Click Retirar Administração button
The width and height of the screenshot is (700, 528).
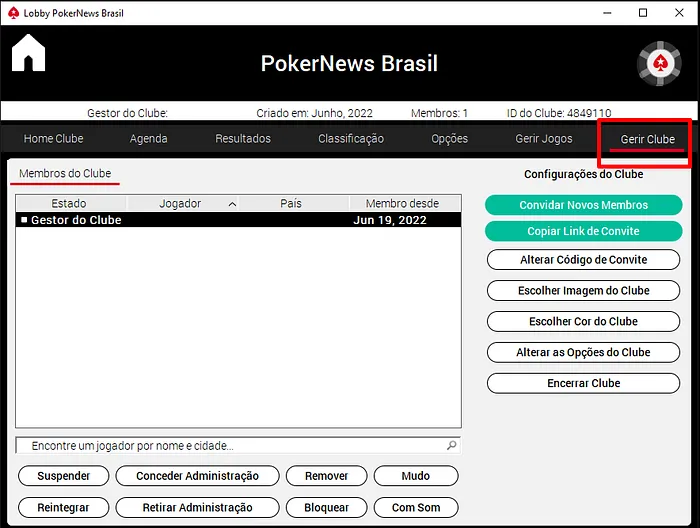tap(197, 507)
